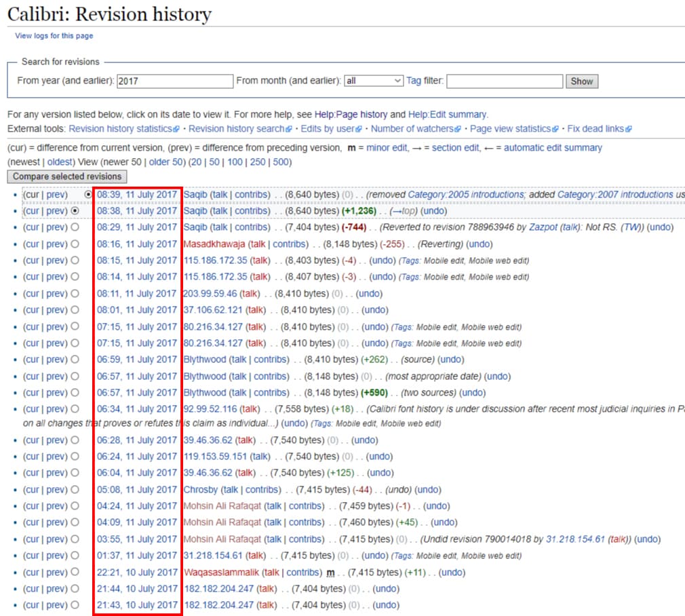Open 31.218.154.61 link in Undid summary
Screen dimensions: 685x616
point(575,539)
